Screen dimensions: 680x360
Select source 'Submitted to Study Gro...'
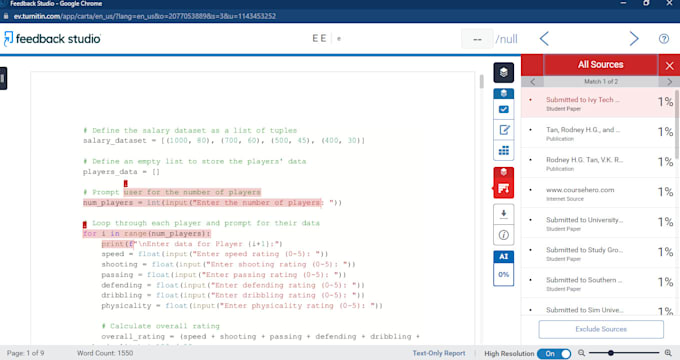[x=598, y=253]
